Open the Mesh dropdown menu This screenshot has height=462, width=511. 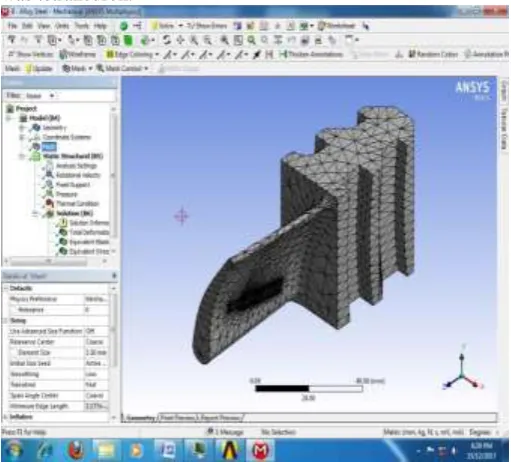pos(77,69)
